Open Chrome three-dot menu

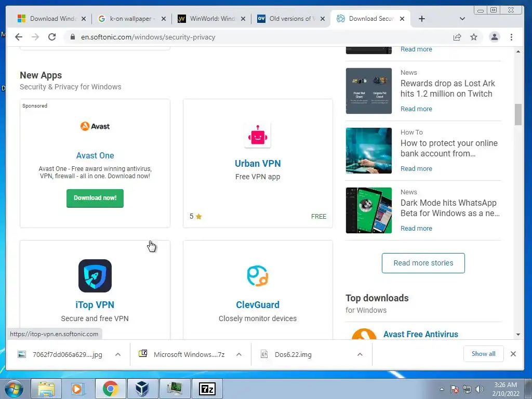(x=511, y=37)
